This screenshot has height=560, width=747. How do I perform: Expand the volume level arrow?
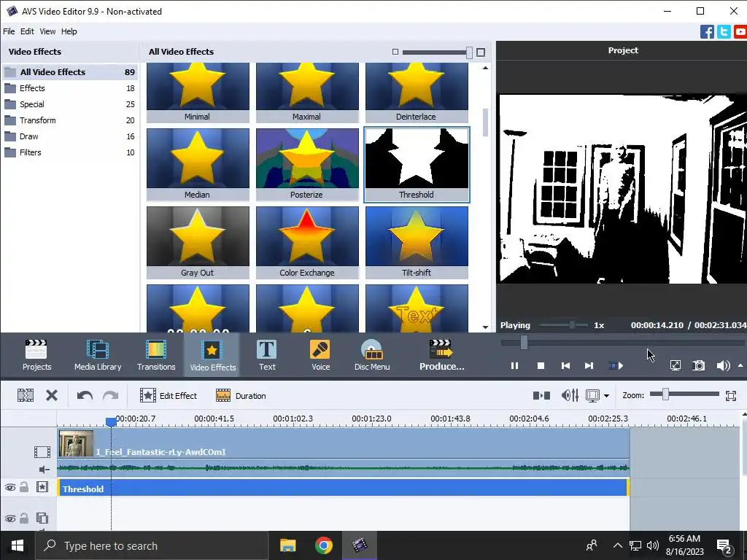pos(740,365)
